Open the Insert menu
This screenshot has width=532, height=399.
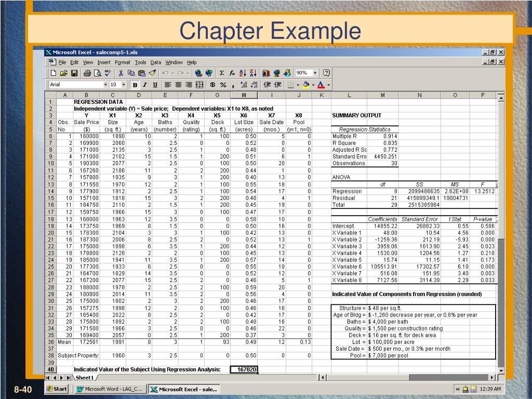pyautogui.click(x=104, y=62)
